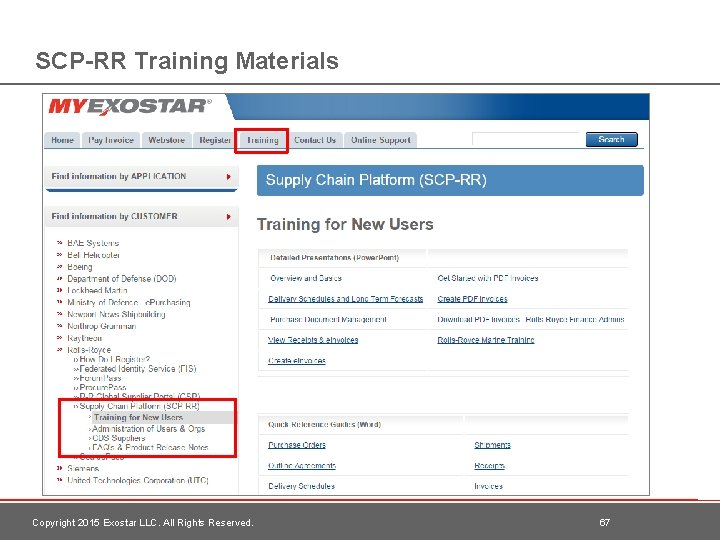Image resolution: width=720 pixels, height=540 pixels.
Task: Click the search input field
Action: [x=527, y=139]
